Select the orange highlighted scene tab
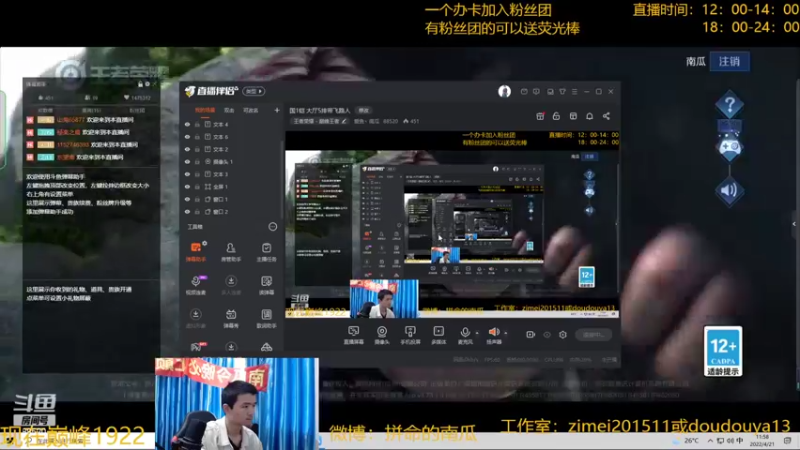The image size is (800, 450). pyautogui.click(x=205, y=110)
